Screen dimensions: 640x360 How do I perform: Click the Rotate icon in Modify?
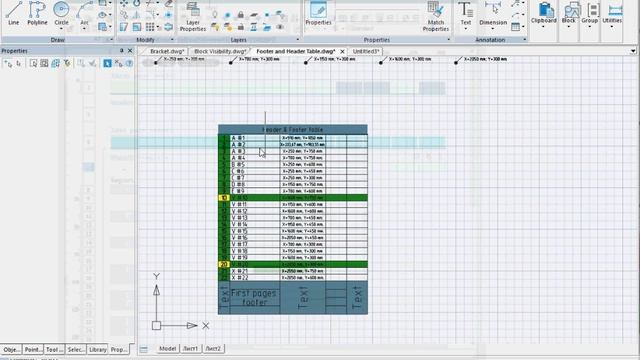pyautogui.click(x=137, y=4)
